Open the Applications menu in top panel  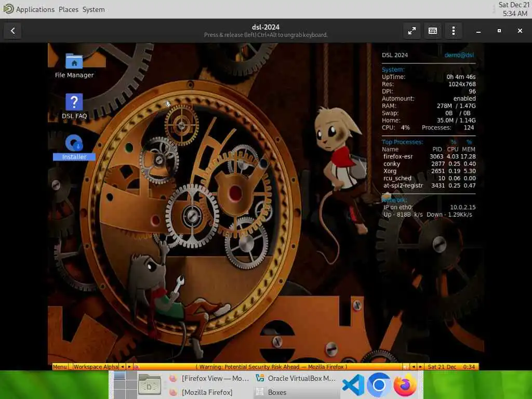pos(35,9)
